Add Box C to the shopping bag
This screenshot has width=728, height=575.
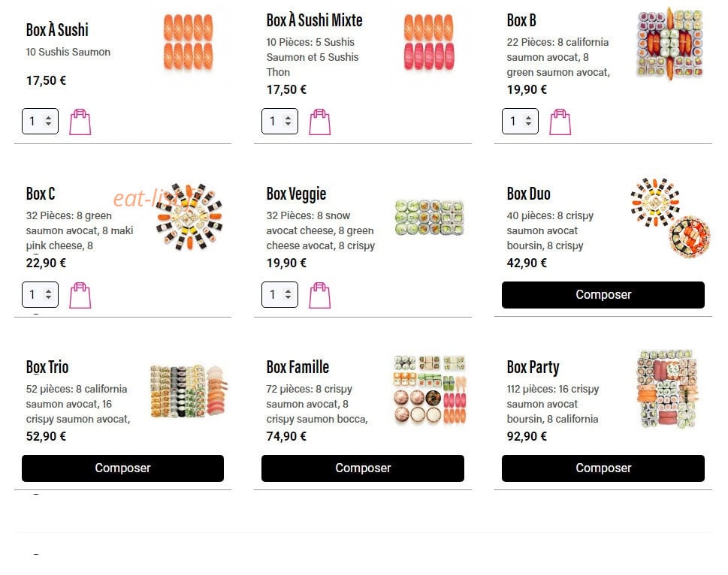(80, 296)
